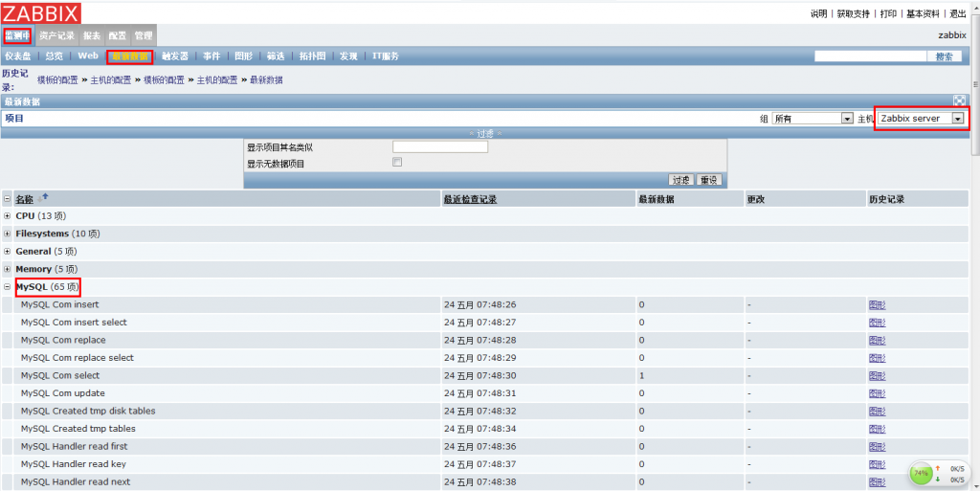The image size is (980, 491).
Task: Open the 主机 Zabbix server dropdown
Action: pyautogui.click(x=922, y=119)
